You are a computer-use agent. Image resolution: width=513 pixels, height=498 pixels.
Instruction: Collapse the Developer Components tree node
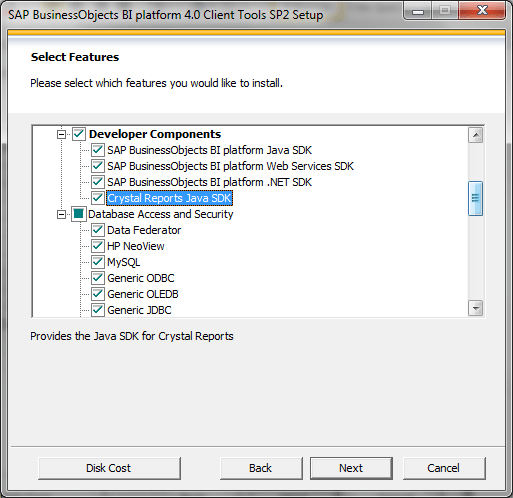61,134
